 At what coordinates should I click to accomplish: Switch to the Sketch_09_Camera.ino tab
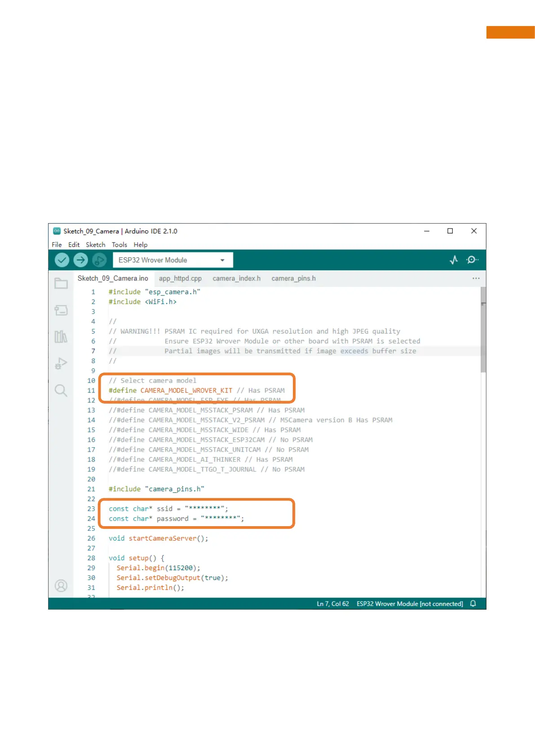pos(113,278)
